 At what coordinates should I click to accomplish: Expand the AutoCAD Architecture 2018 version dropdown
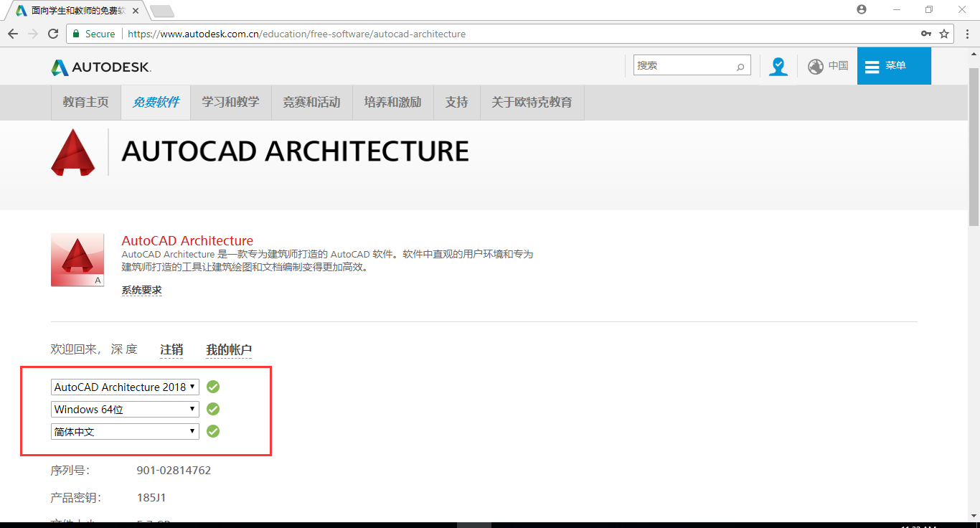click(x=125, y=387)
